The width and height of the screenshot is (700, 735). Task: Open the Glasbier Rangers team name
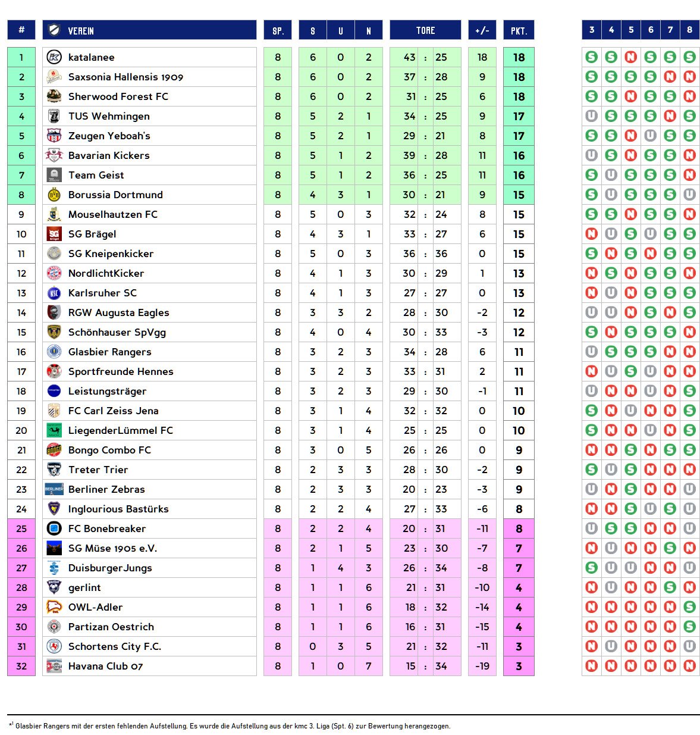tap(109, 352)
